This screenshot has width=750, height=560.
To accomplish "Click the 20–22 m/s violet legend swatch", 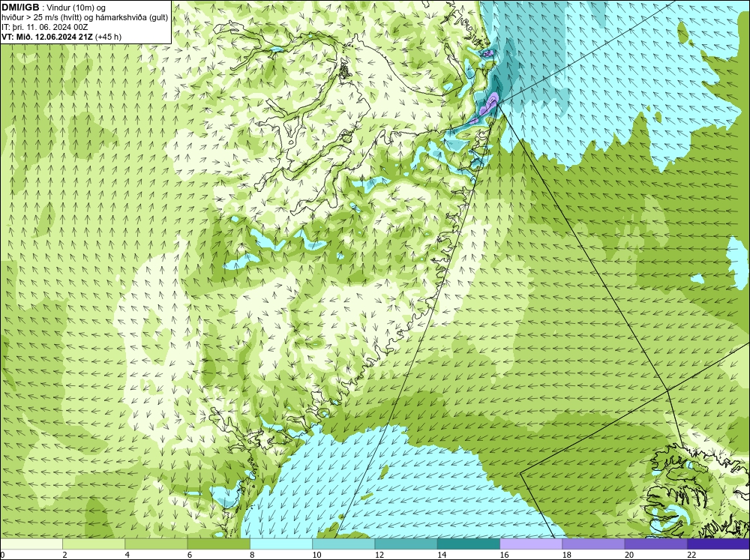I will click(655, 544).
